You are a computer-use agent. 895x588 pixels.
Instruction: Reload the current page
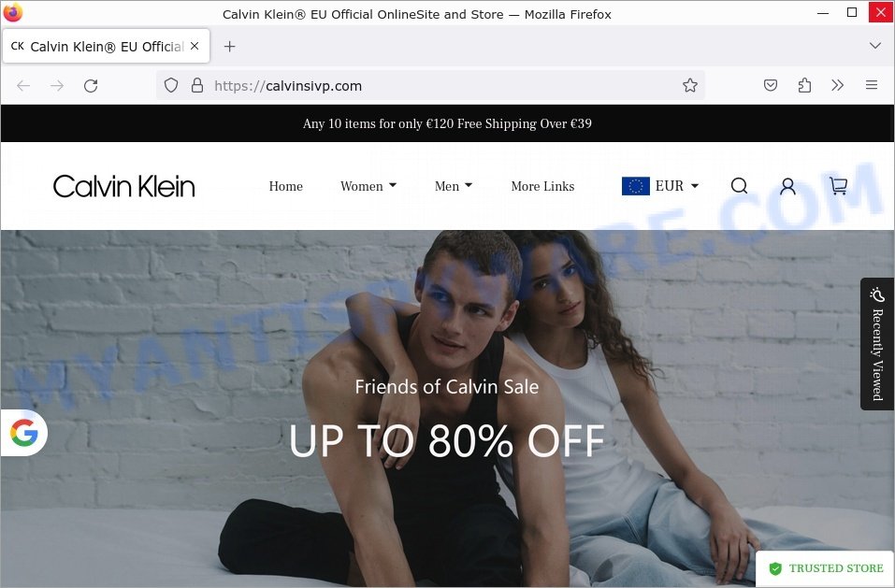(x=91, y=86)
